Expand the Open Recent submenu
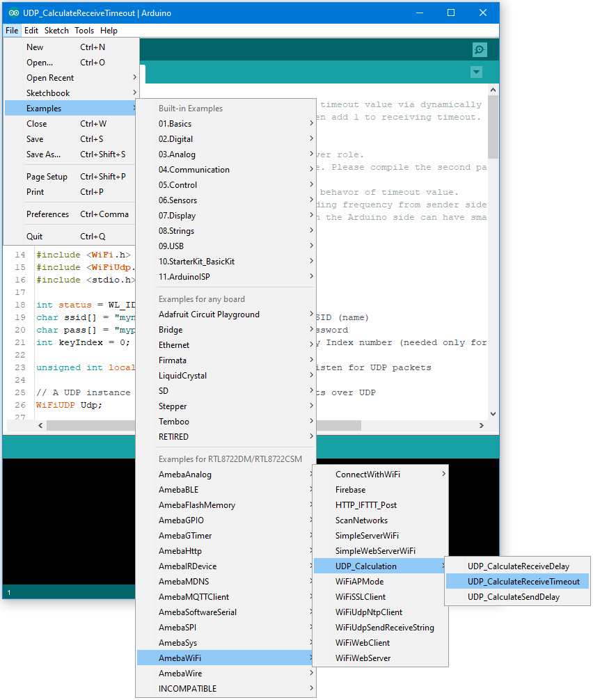Screen dimensions: 593x700 (x=71, y=78)
